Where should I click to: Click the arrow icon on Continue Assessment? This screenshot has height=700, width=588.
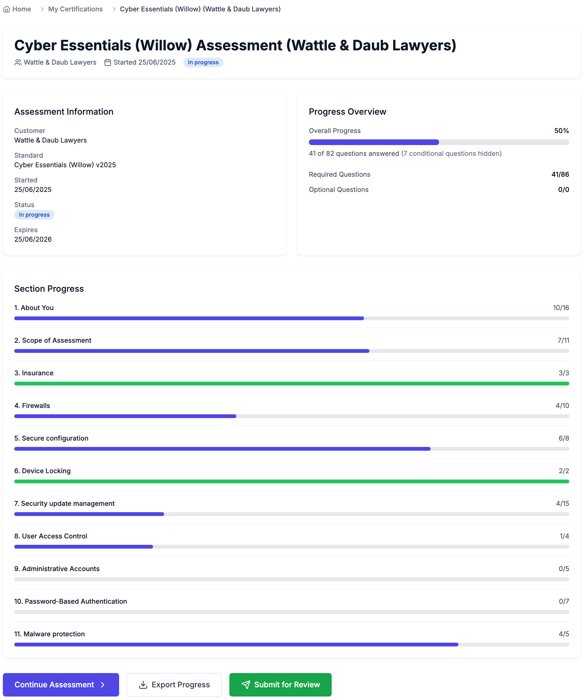[x=103, y=685]
